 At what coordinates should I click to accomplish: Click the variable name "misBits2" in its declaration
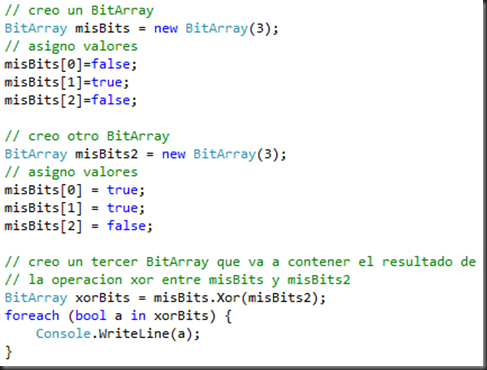[106, 154]
